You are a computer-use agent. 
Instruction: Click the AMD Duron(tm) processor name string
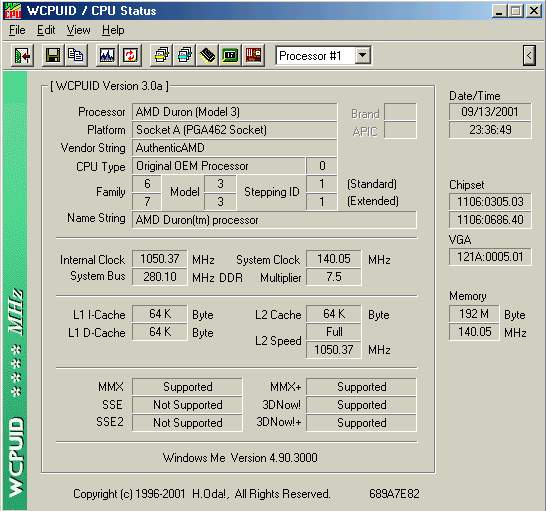(274, 220)
